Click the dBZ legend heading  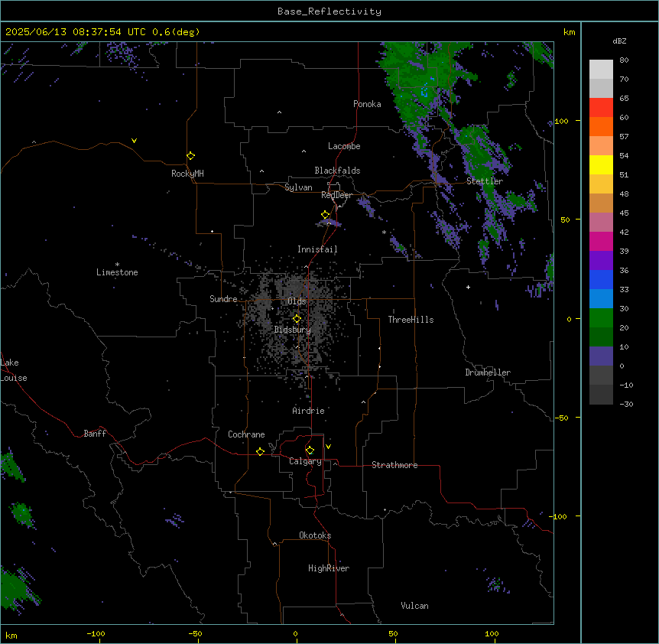619,41
